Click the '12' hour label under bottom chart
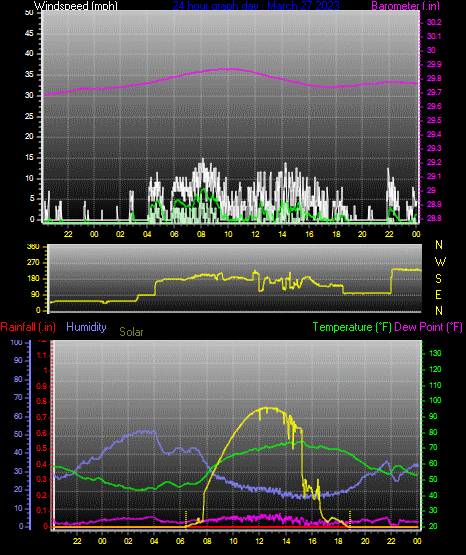 pyautogui.click(x=259, y=541)
